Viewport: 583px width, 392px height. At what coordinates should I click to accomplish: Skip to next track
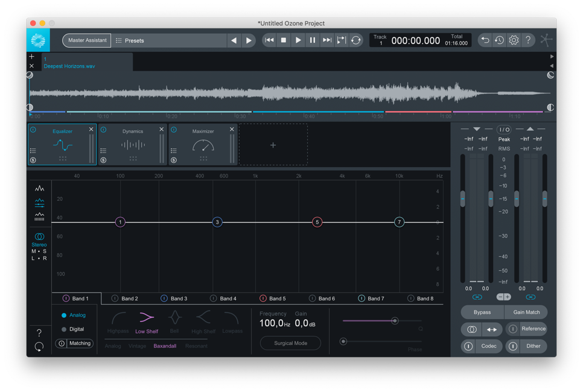tap(327, 40)
